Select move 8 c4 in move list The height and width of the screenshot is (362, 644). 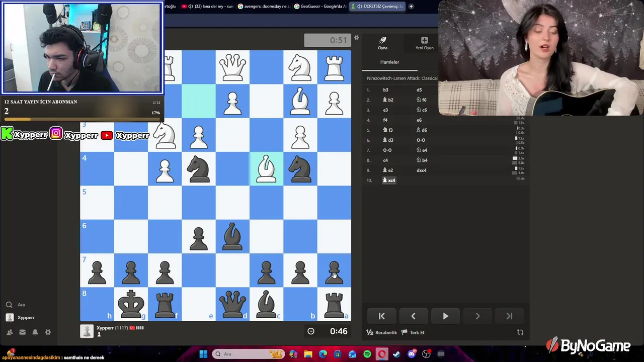(385, 160)
